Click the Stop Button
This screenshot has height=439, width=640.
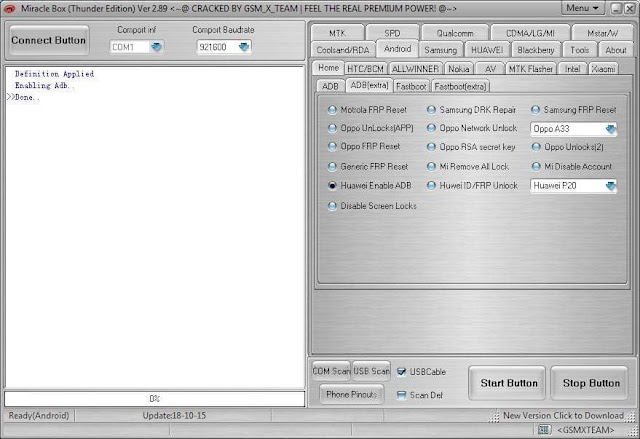coord(591,383)
